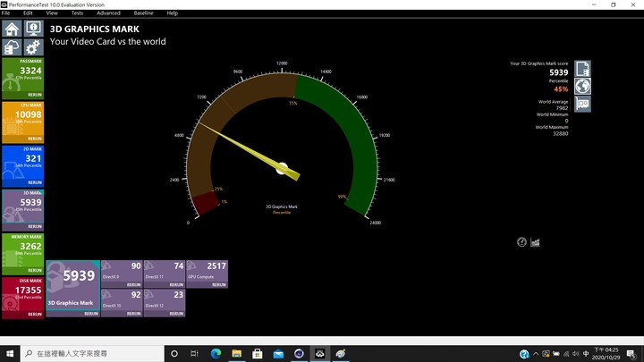Screen dimensions: 644x362
Task: Select the 3D Mark sidebar tile
Action: 22,210
